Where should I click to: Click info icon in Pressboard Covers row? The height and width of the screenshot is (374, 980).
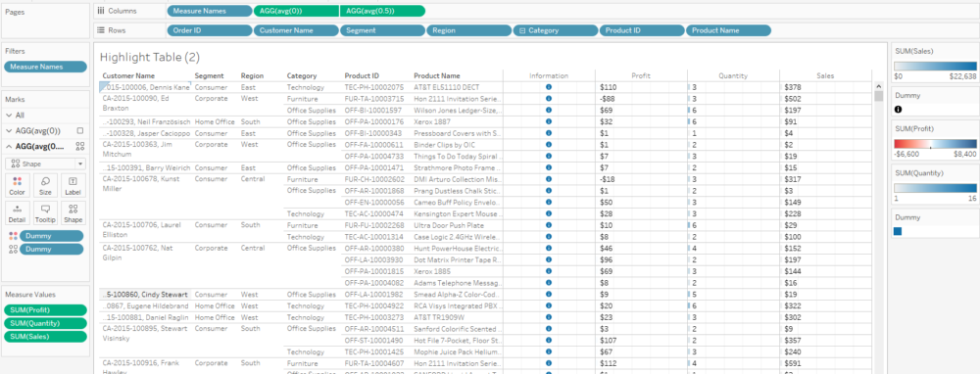[549, 133]
